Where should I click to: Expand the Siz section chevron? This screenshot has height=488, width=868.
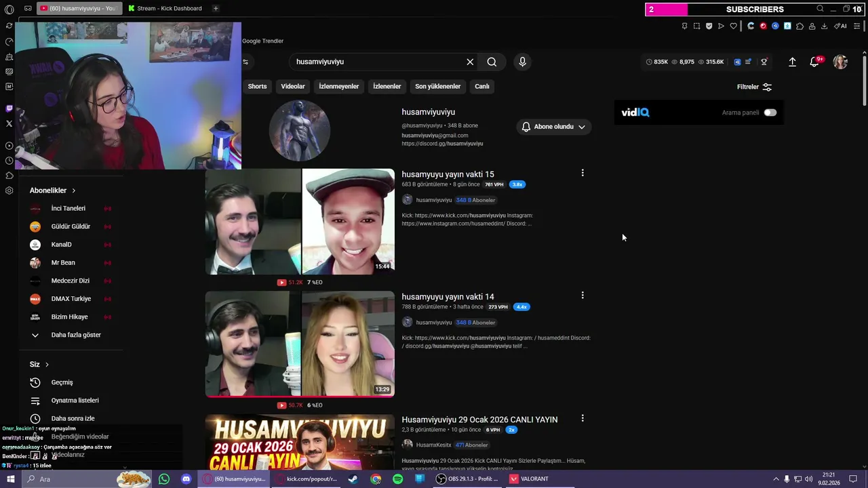click(x=47, y=365)
